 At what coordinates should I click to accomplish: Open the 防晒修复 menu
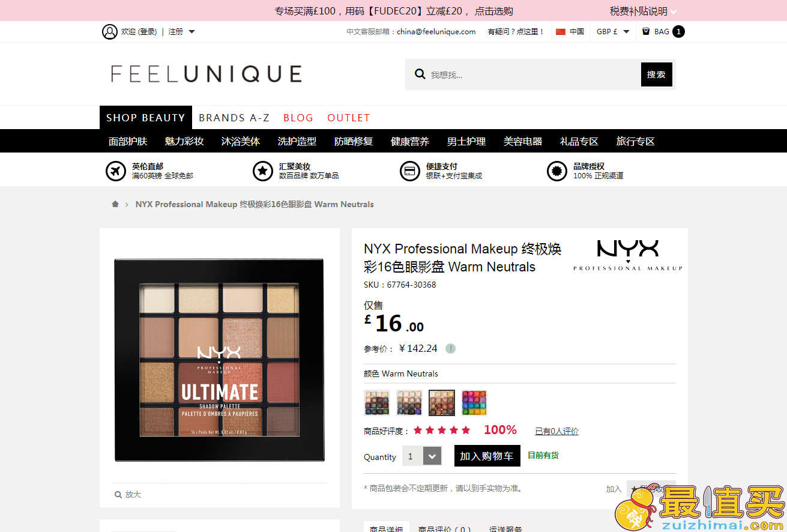point(354,141)
